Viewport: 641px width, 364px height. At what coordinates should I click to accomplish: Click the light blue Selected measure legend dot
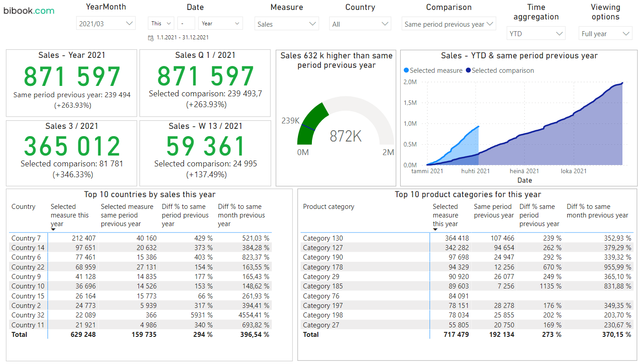click(x=406, y=71)
